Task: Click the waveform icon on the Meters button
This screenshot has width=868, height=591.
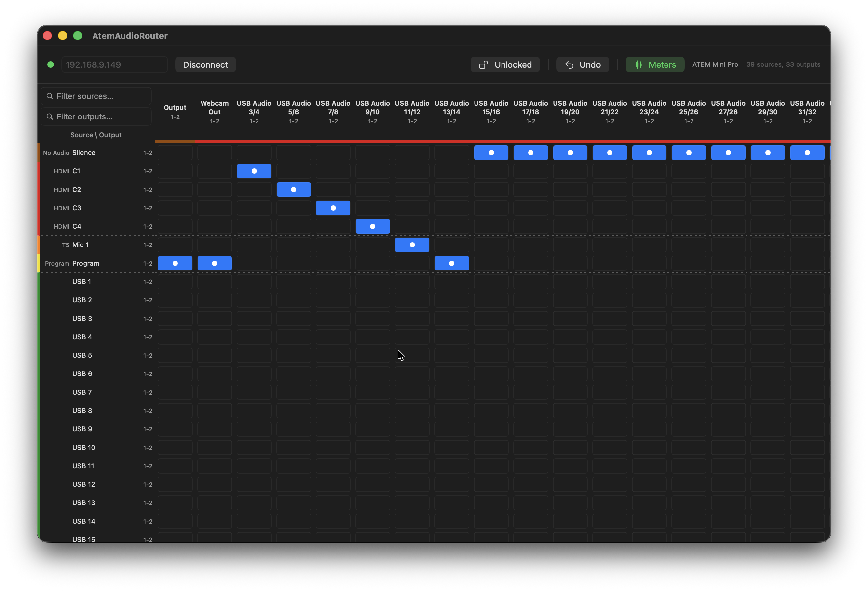Action: click(x=638, y=64)
